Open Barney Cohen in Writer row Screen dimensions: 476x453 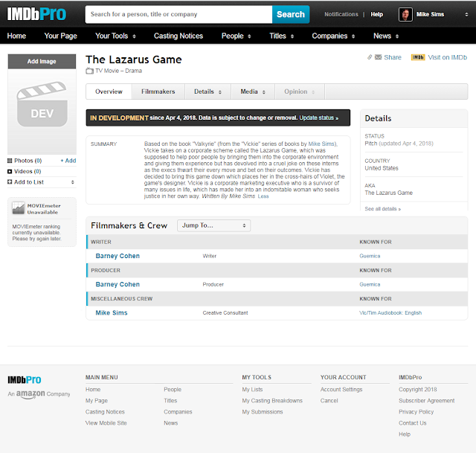118,256
